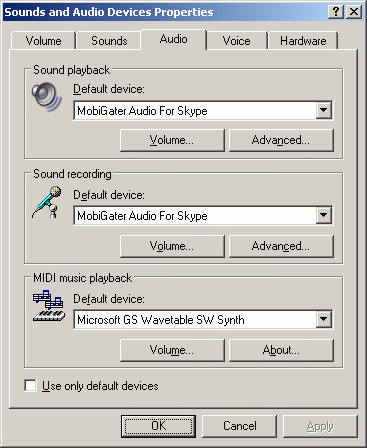Open Sound recording Volume button
This screenshot has width=367, height=448.
[172, 246]
